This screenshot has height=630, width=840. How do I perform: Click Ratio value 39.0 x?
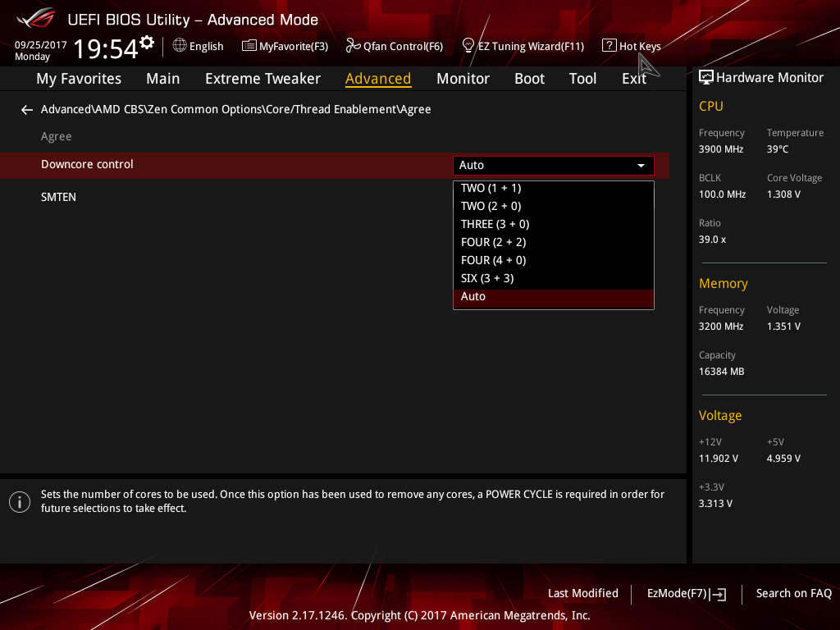click(x=713, y=240)
